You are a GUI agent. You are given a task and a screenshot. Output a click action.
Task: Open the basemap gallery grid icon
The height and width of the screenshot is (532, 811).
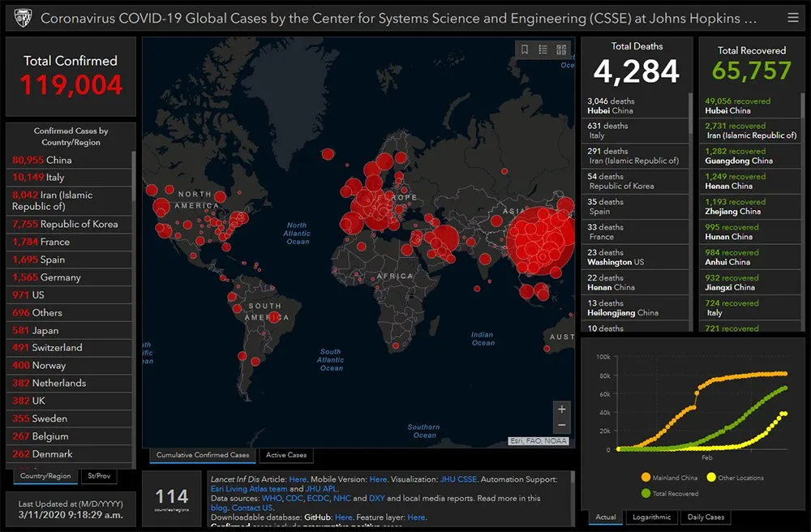(561, 49)
